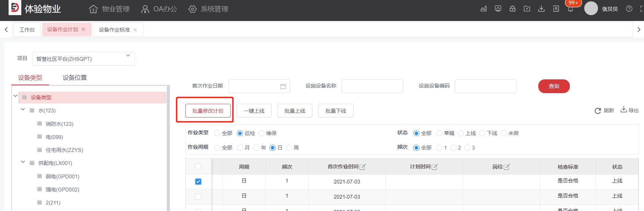Open the help question mark icon
The image size is (644, 211).
click(629, 9)
